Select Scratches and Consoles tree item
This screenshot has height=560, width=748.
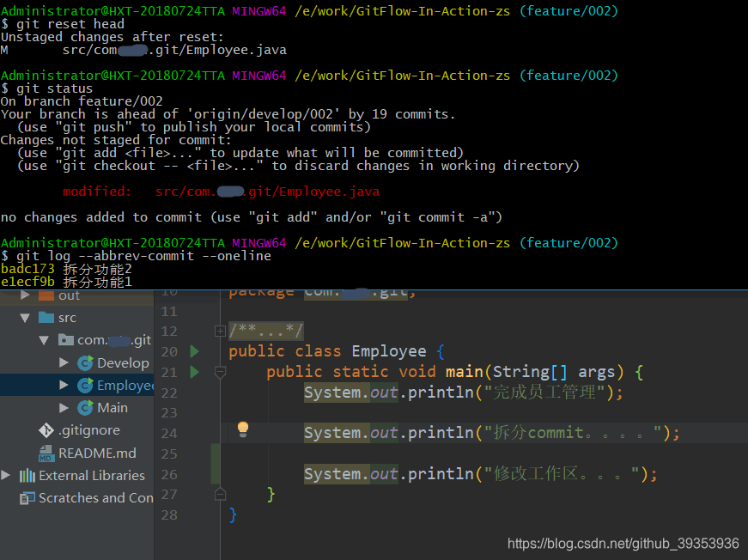click(x=96, y=498)
